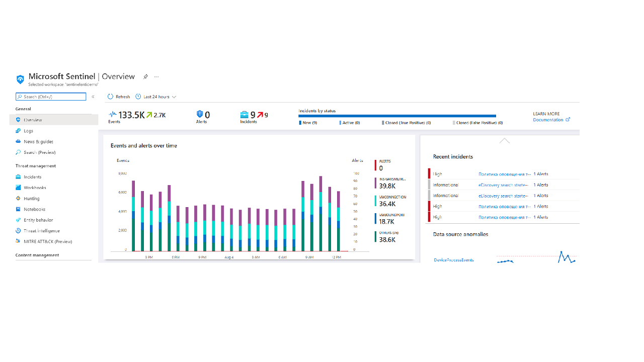Open the Workbooks icon in sidebar
Screen dimensions: 644x362
click(x=18, y=188)
